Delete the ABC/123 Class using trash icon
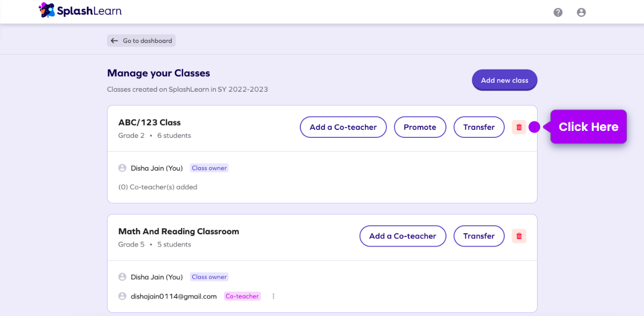This screenshot has width=644, height=316. [x=519, y=127]
